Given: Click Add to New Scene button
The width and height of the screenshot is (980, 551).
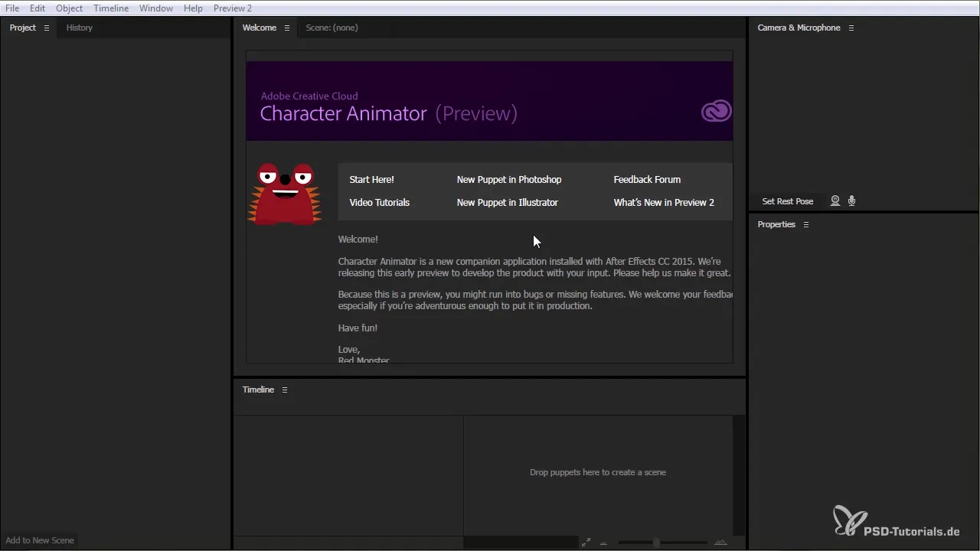Looking at the screenshot, I should pos(40,540).
